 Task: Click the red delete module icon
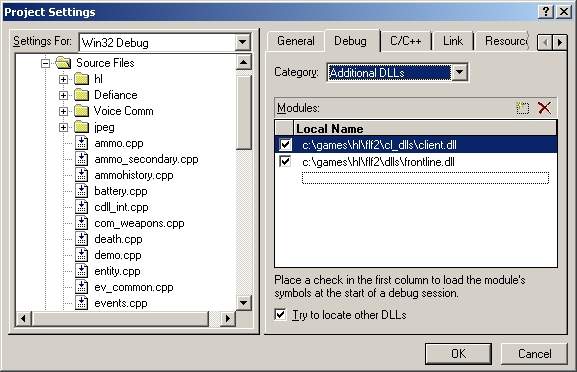pyautogui.click(x=544, y=108)
